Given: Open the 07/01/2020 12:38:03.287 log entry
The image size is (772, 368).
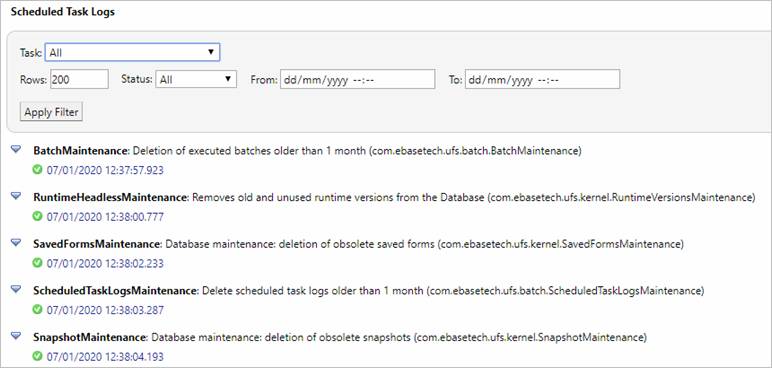Looking at the screenshot, I should [x=105, y=310].
